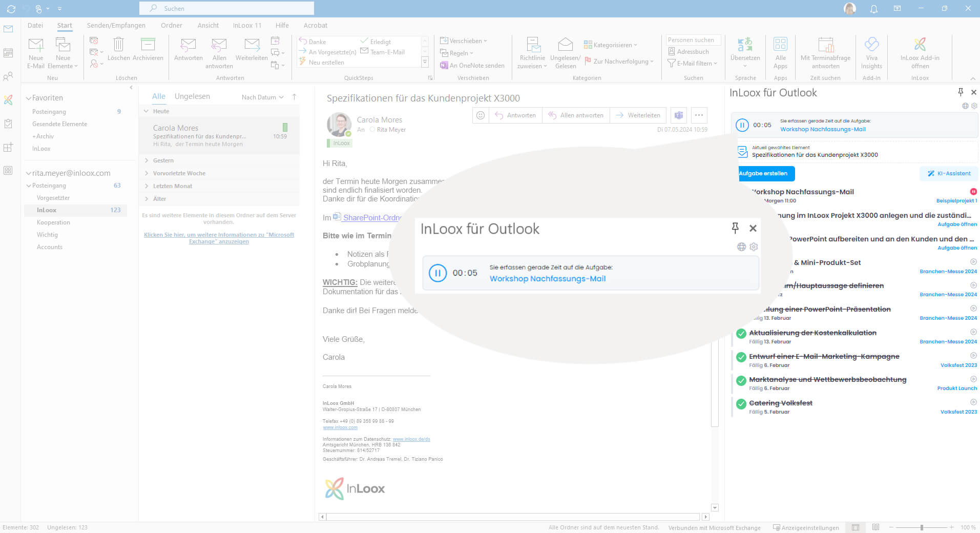The width and height of the screenshot is (980, 533).
Task: Open the Übersetzen translate tool
Action: click(745, 53)
